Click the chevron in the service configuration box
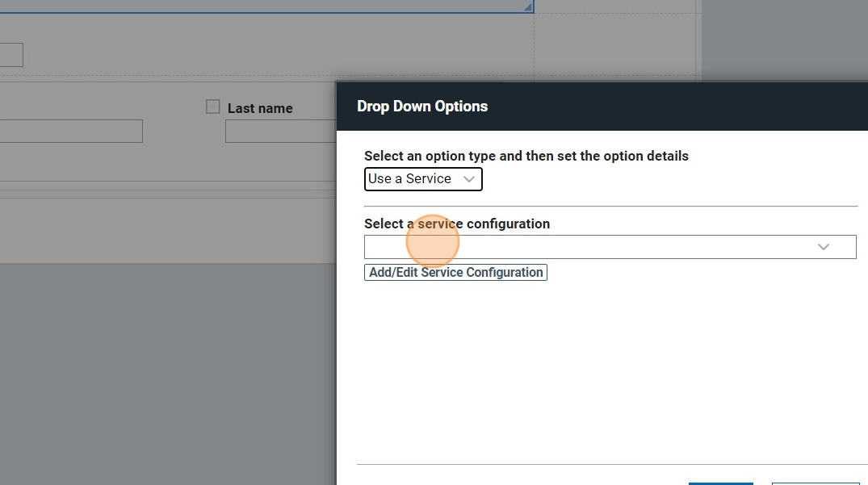This screenshot has height=485, width=868. [823, 247]
